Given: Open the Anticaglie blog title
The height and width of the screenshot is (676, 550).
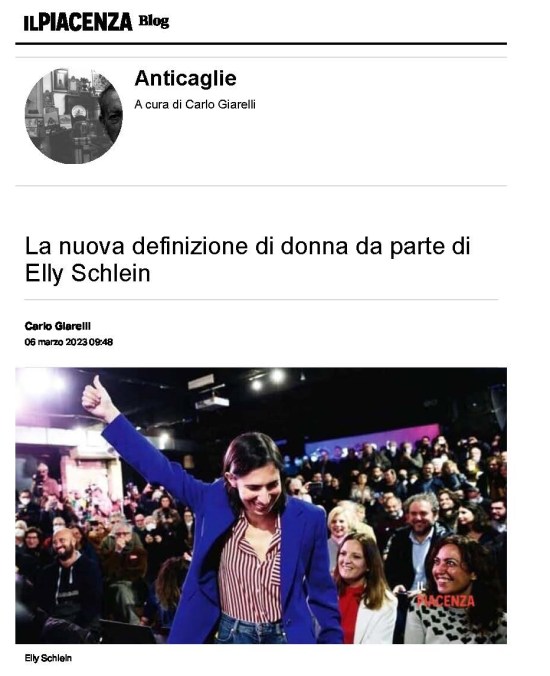Looking at the screenshot, I should (185, 78).
